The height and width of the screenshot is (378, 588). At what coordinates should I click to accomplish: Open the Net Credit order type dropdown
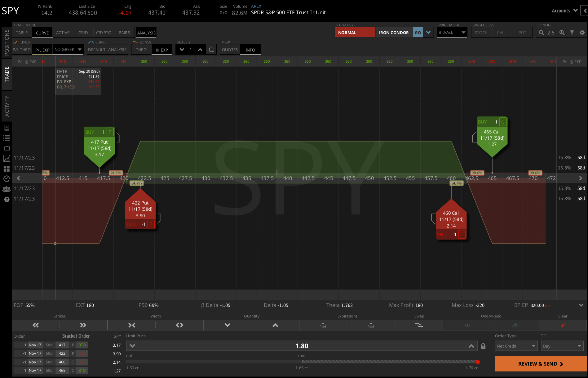[x=516, y=346]
